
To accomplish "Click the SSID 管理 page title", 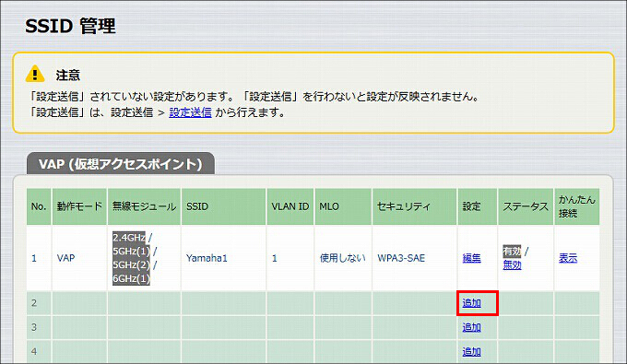I will coord(70,27).
